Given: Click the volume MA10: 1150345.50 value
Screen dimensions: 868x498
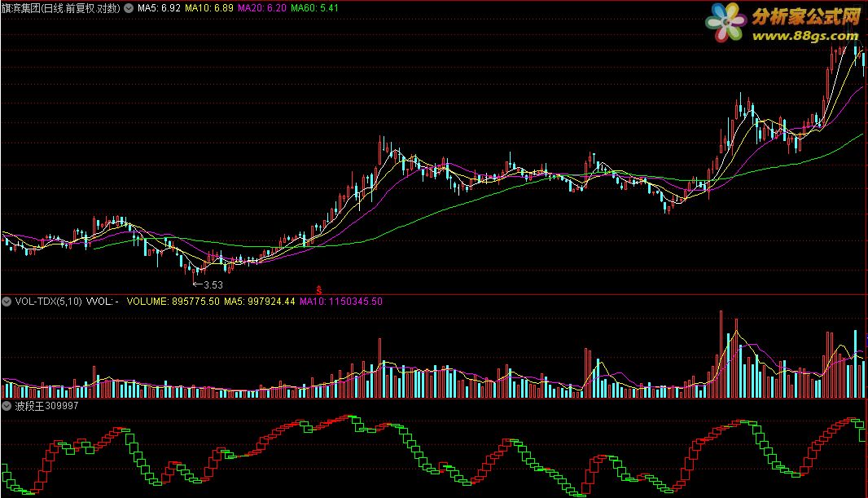Looking at the screenshot, I should (341, 302).
